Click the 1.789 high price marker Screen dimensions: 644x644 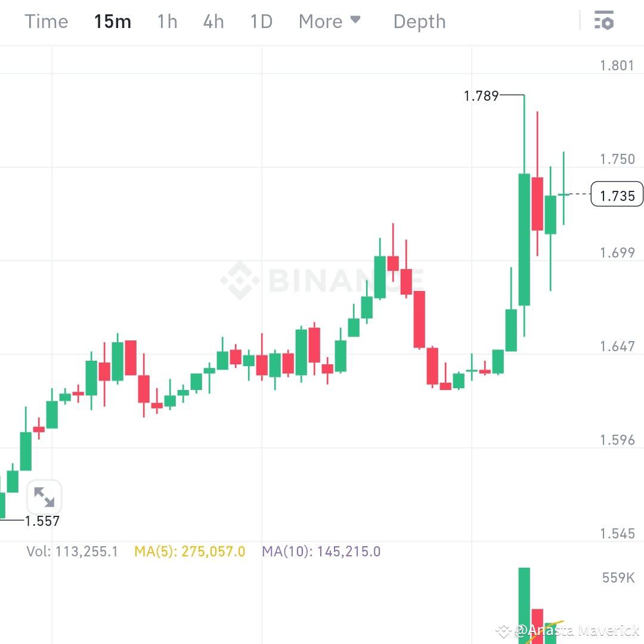click(x=481, y=95)
